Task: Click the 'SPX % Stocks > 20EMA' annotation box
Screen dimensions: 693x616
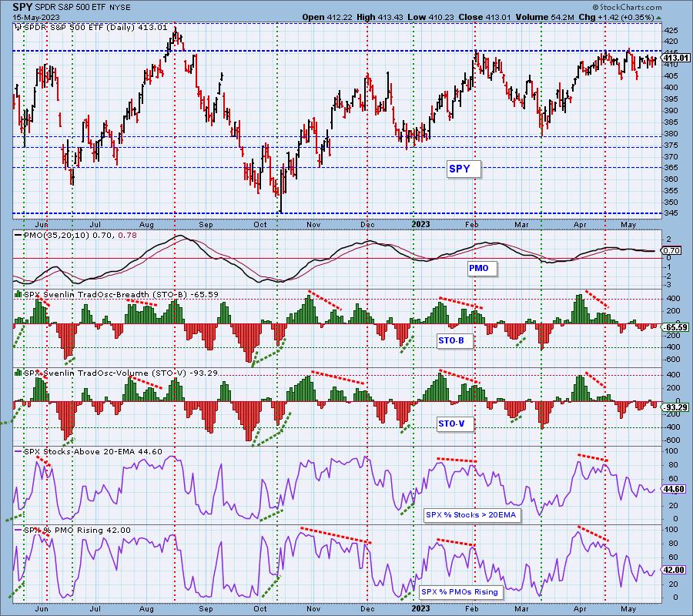Action: (x=471, y=515)
